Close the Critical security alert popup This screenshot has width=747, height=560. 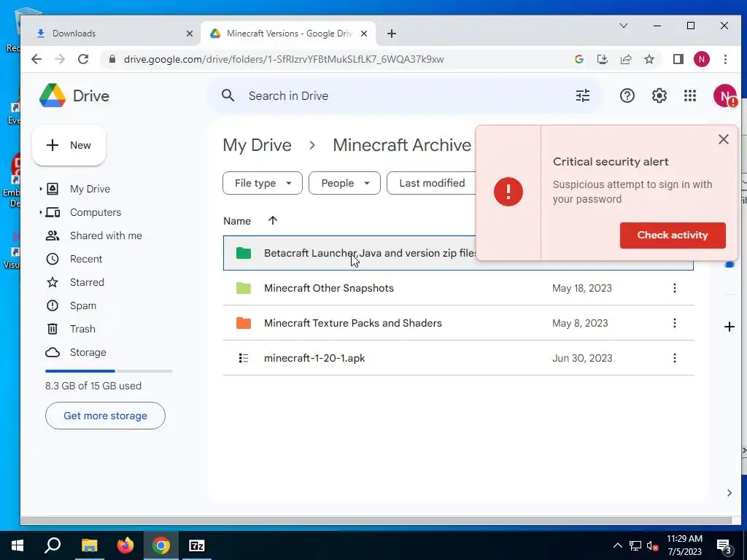[723, 139]
